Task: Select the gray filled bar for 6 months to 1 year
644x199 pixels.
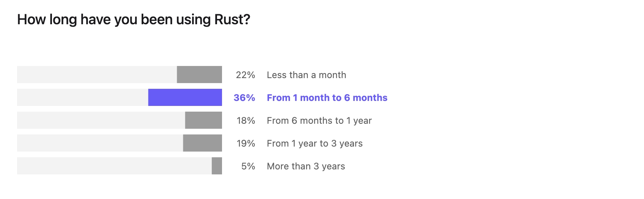Action: (x=204, y=120)
